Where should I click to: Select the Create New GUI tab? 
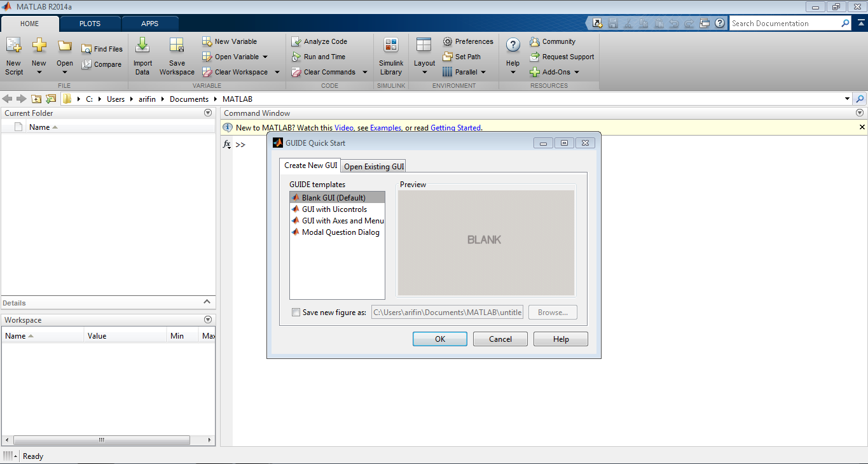click(x=310, y=165)
